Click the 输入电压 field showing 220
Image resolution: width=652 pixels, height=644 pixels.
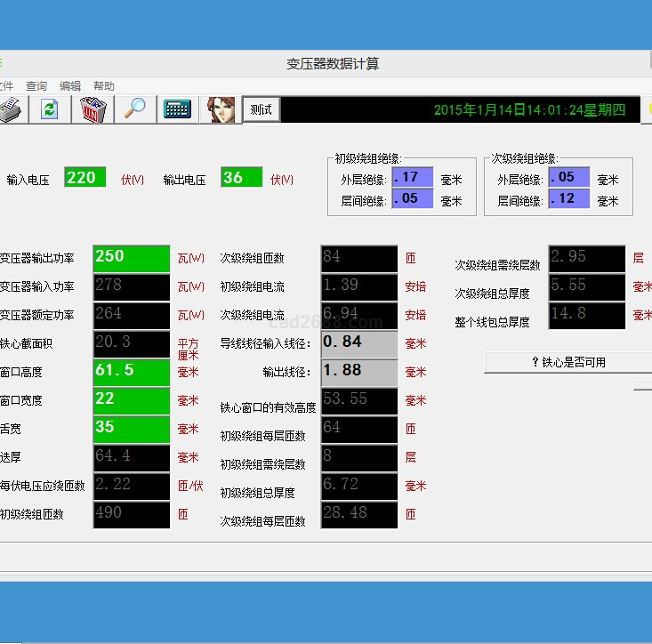coord(85,178)
